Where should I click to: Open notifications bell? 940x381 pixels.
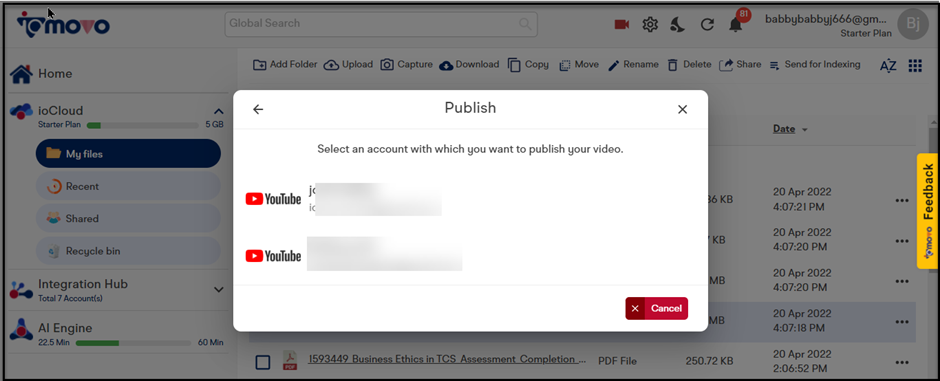(736, 25)
